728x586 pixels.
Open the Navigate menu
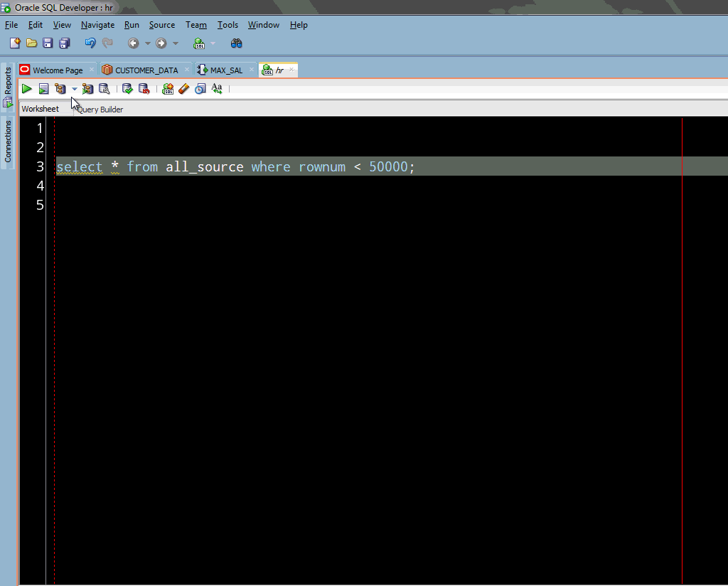click(x=97, y=25)
